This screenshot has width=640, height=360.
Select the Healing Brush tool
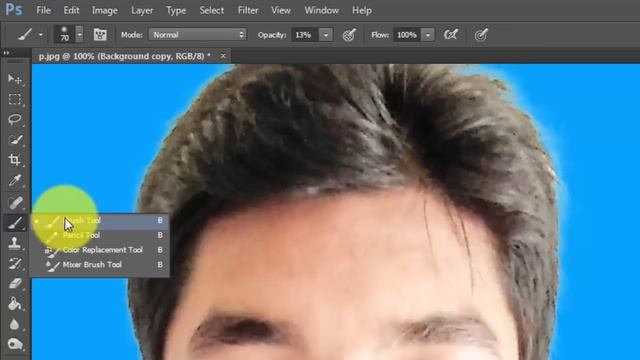coord(15,202)
